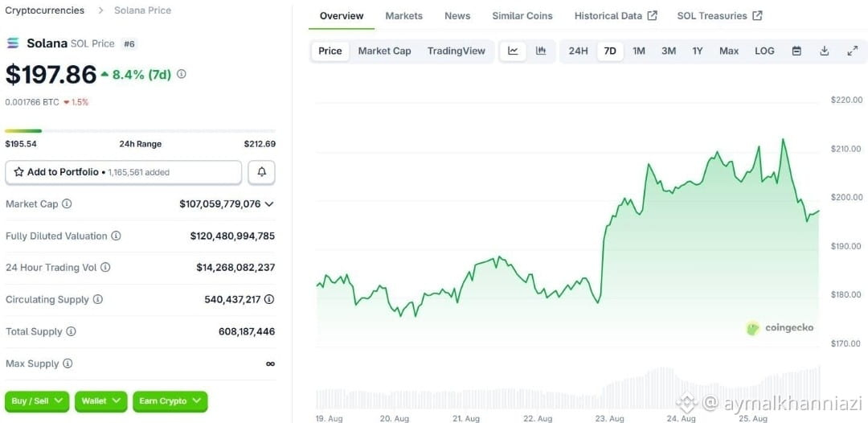Expand the chart to fullscreen
This screenshot has width=868, height=423.
coord(853,51)
